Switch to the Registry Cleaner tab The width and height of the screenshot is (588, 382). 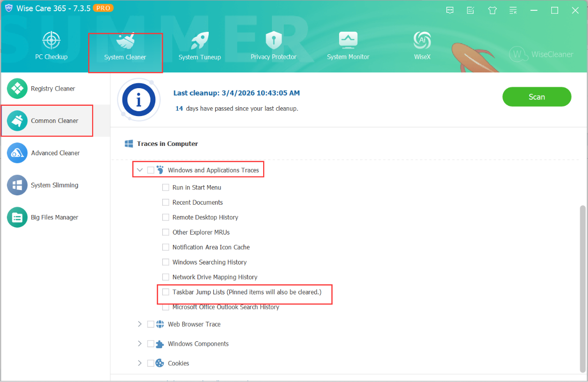[x=53, y=89]
